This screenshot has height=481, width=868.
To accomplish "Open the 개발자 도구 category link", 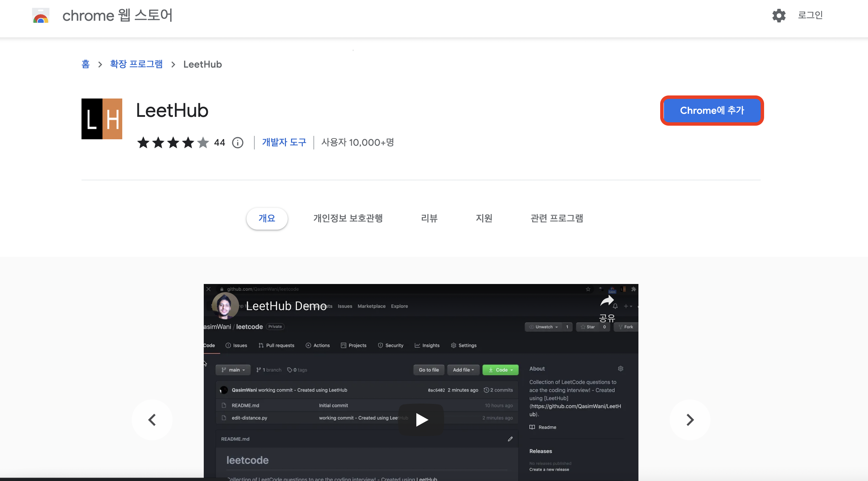I will click(284, 142).
